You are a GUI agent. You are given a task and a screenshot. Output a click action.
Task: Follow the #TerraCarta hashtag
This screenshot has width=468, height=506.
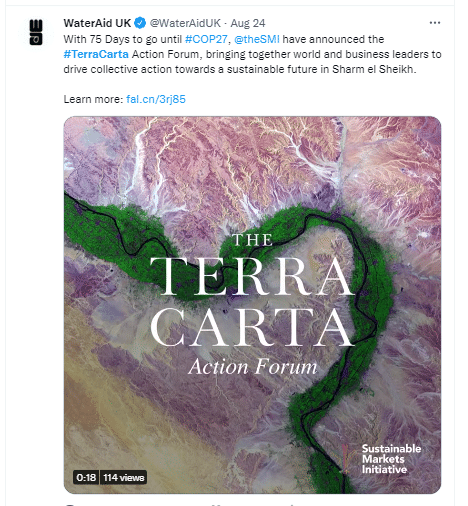(96, 54)
